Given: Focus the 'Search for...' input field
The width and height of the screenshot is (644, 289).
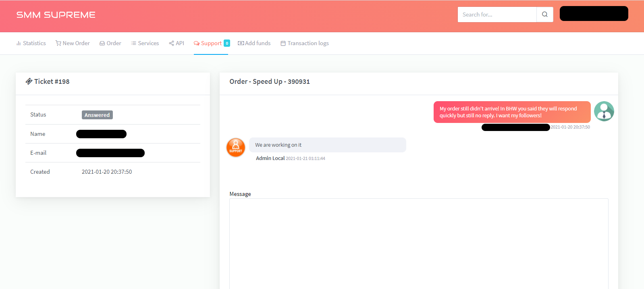Looking at the screenshot, I should [x=497, y=15].
